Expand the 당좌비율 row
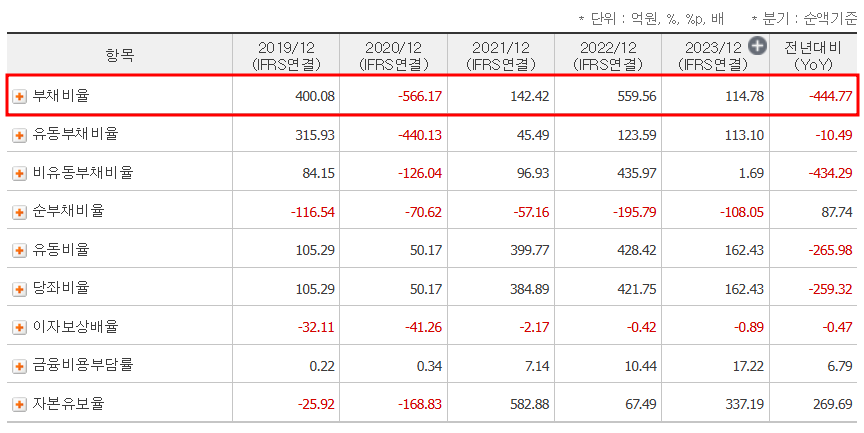Viewport: 864px width, 433px height. (x=19, y=289)
